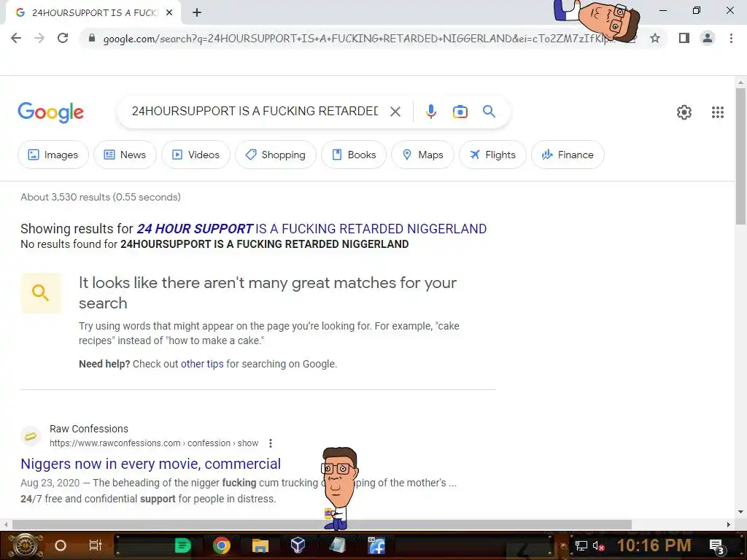Viewport: 747px width, 560px height.
Task: Open the Chrome profile avatar
Action: click(x=708, y=38)
